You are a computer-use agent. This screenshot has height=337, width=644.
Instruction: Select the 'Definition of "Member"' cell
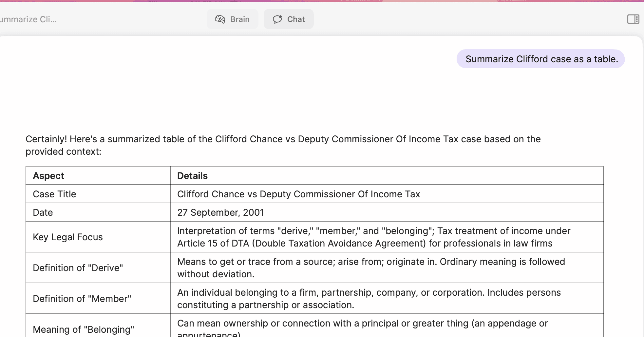(x=82, y=299)
